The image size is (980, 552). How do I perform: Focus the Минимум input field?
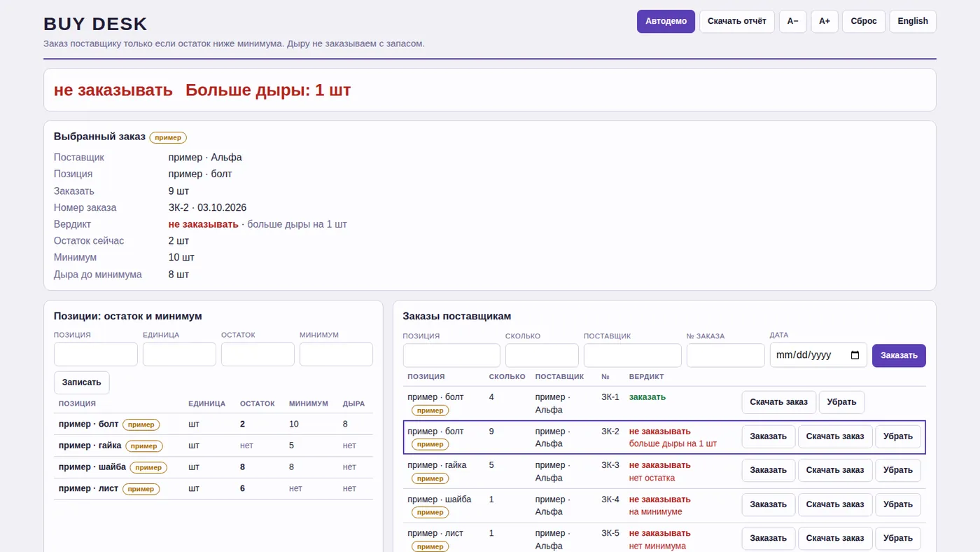tap(336, 354)
